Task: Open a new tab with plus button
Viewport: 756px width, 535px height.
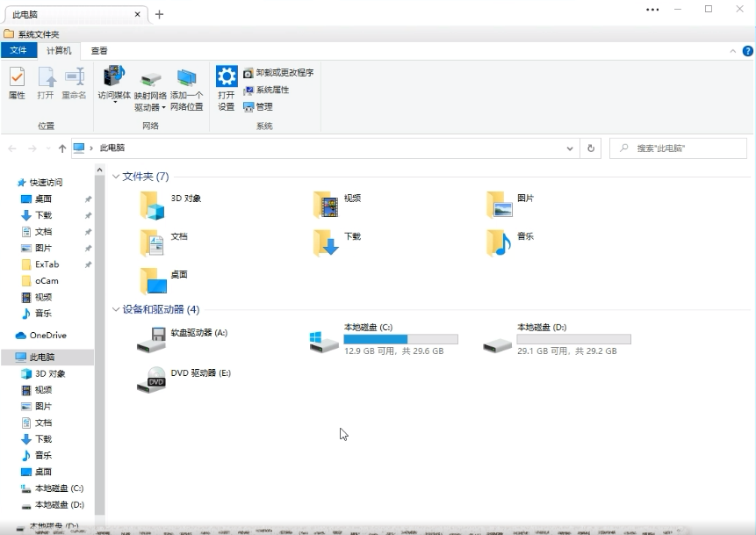Action: (159, 14)
